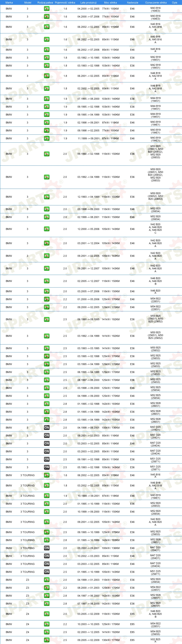Viewport: 182px width, 644px height.
Task: Click the petrol icon for 3 Touring 1.9
Action: click(47, 496)
